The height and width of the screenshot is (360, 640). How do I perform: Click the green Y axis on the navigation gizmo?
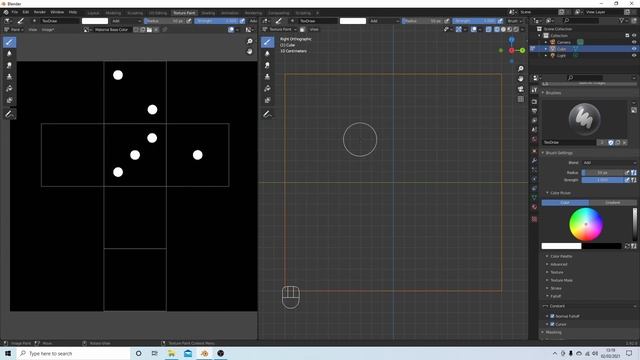click(522, 50)
